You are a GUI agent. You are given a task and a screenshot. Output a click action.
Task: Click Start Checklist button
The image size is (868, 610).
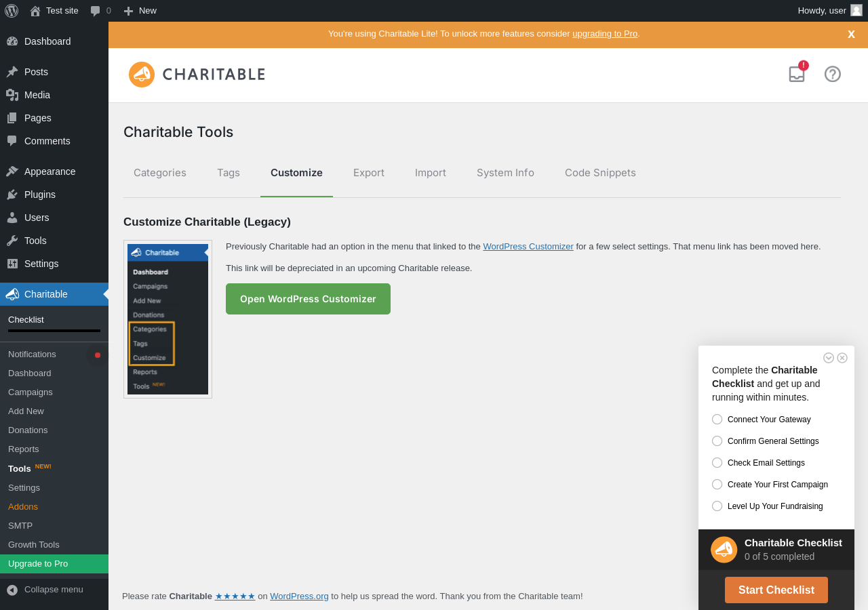click(x=776, y=590)
